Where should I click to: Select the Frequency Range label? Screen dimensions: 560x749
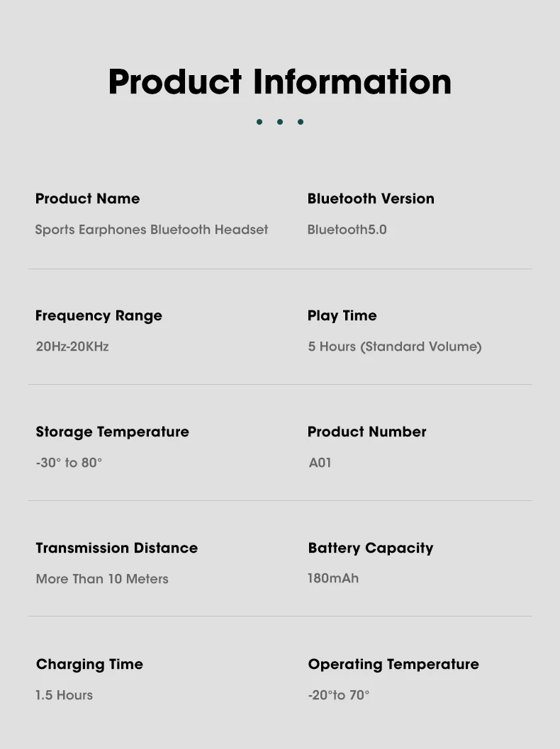click(99, 316)
